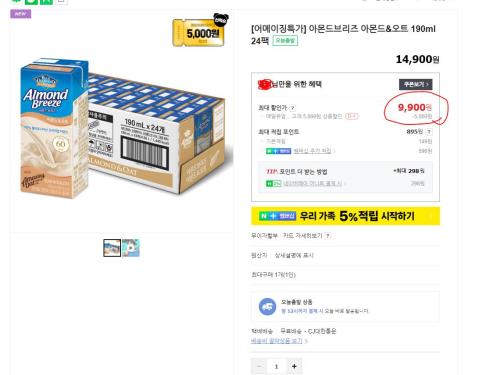Click the quantity input field showing 1
This screenshot has height=375, width=500.
point(276,366)
